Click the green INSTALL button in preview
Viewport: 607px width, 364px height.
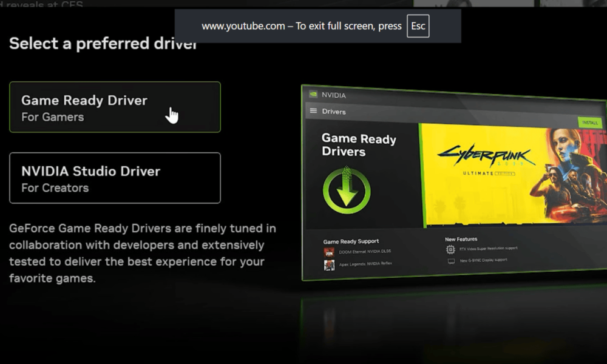[x=589, y=123]
